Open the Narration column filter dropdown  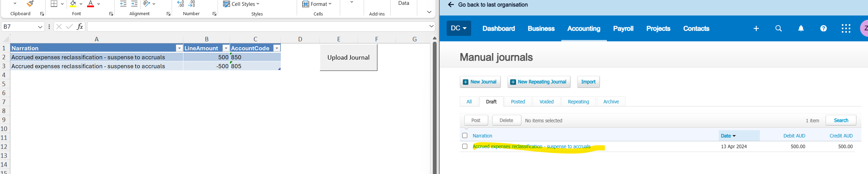(179, 48)
